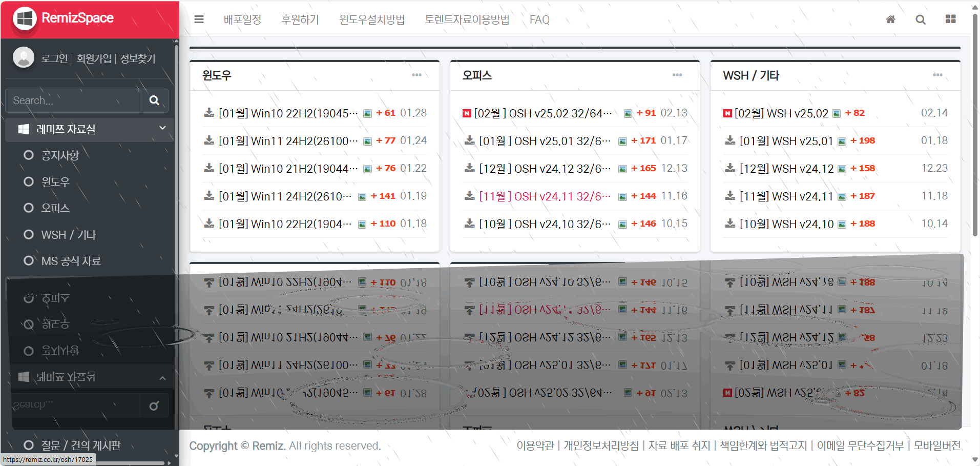The width and height of the screenshot is (980, 466).
Task: Click the download icon beside OSH v25.01 post
Action: click(x=470, y=140)
